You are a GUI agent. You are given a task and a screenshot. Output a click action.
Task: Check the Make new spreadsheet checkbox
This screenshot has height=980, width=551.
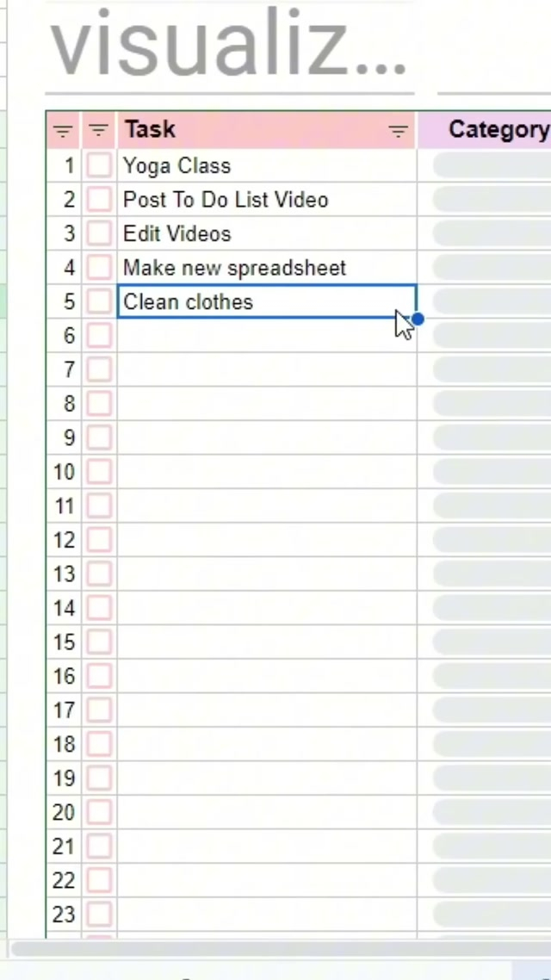(99, 268)
